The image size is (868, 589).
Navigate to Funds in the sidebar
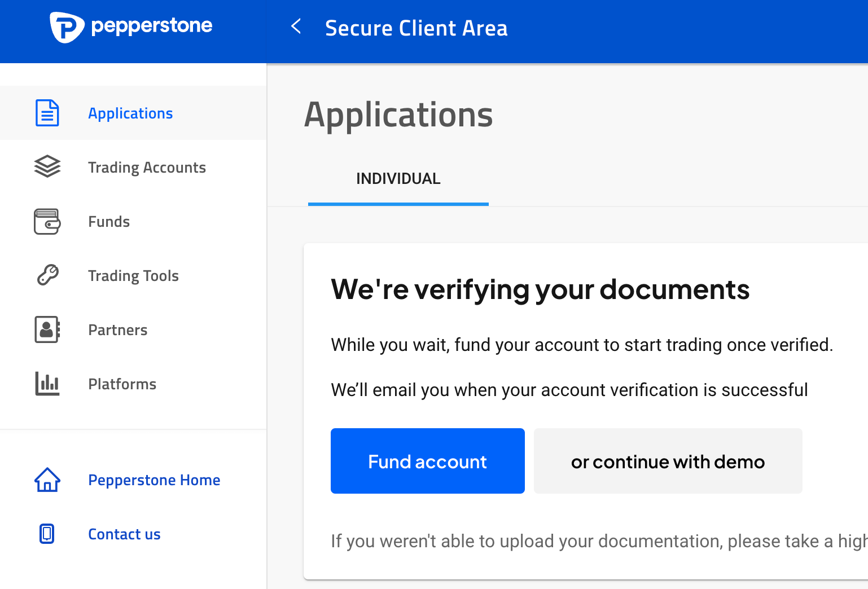pos(133,221)
